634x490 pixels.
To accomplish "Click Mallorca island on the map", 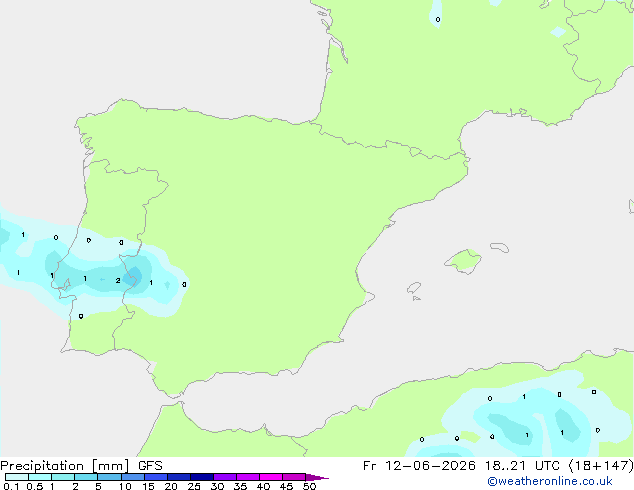I will [x=464, y=261].
